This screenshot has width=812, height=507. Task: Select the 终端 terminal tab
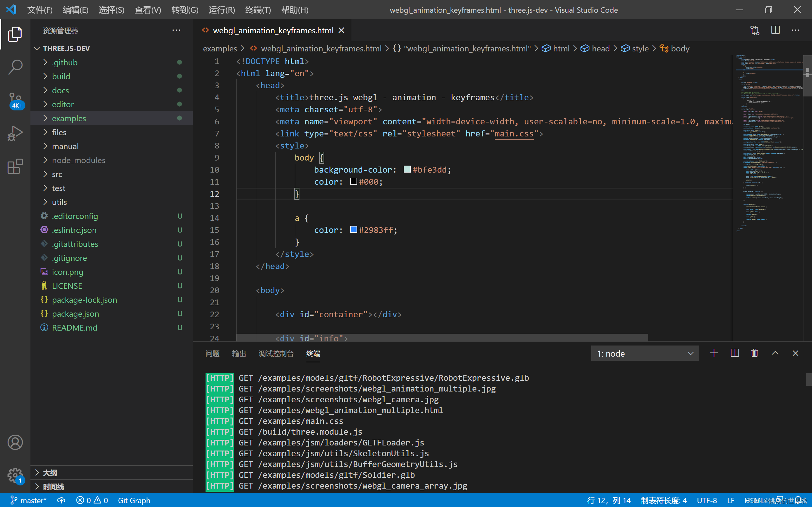click(x=313, y=353)
